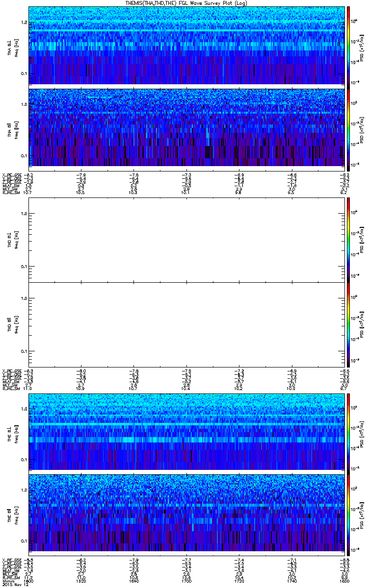The height and width of the screenshot is (588, 368).
Task: Click the PSD color bar beside THD B⊥
Action: pos(348,240)
